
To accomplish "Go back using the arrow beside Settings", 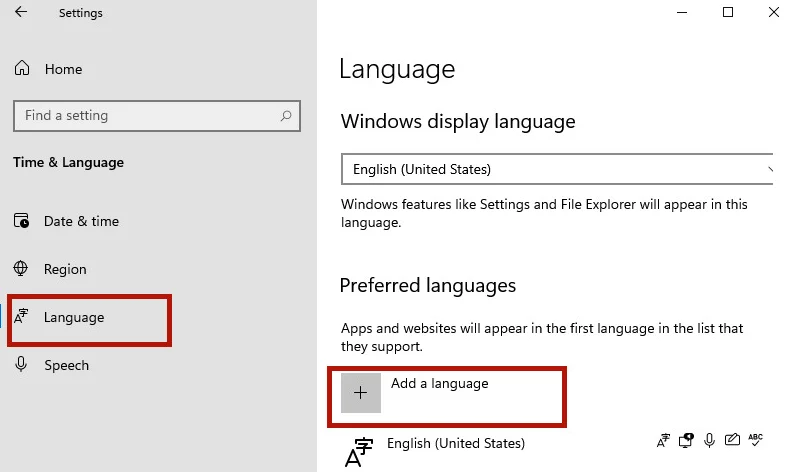I will tap(21, 12).
